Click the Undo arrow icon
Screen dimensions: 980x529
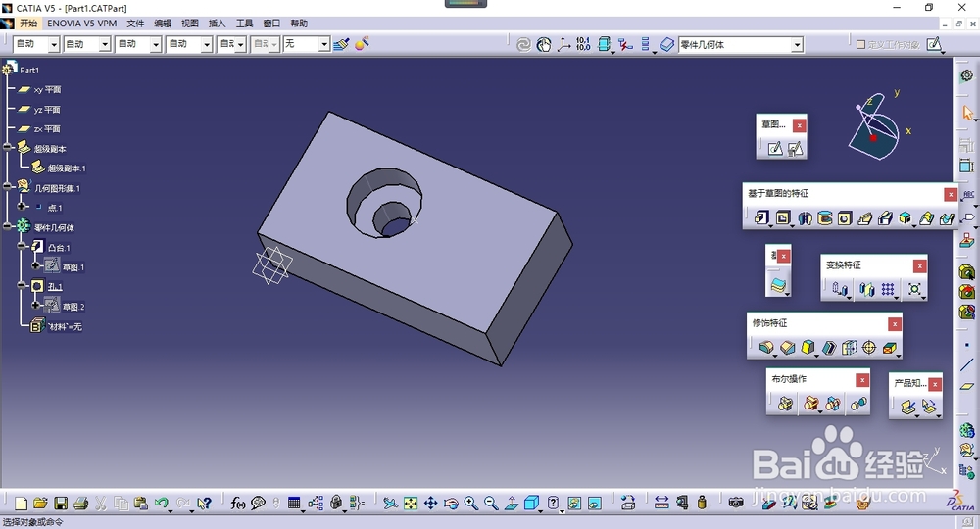point(161,503)
